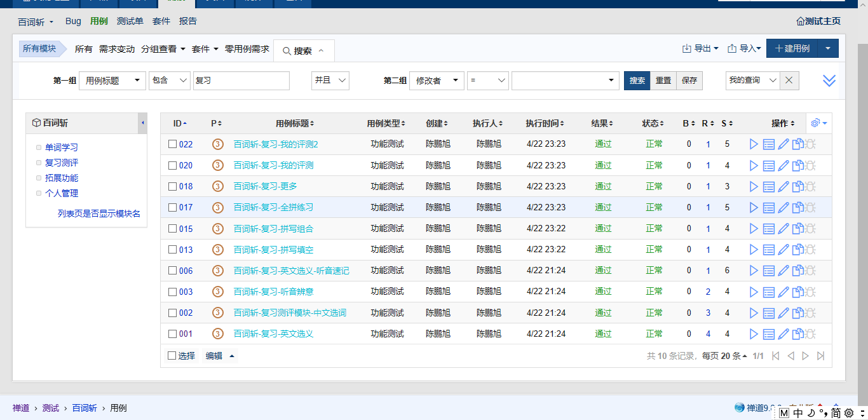Image resolution: width=868 pixels, height=420 pixels.
Task: Go to previous page of records
Action: [790, 356]
